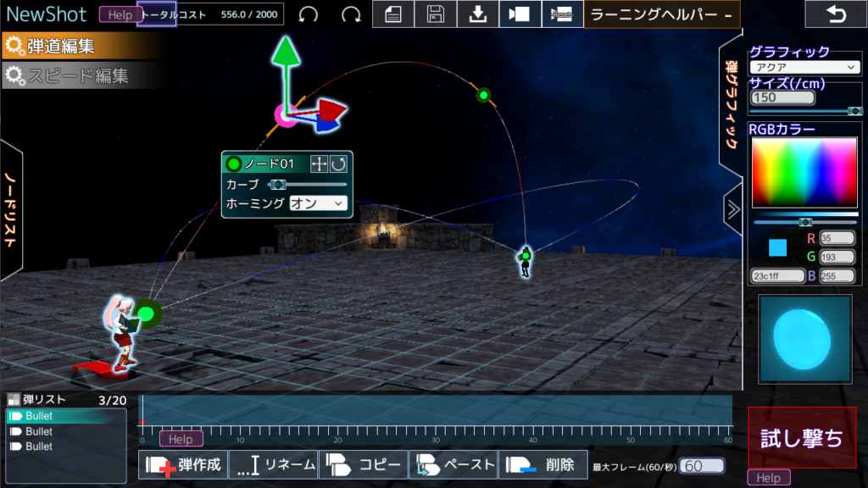
Task: Click the camera view icon
Action: pyautogui.click(x=520, y=14)
